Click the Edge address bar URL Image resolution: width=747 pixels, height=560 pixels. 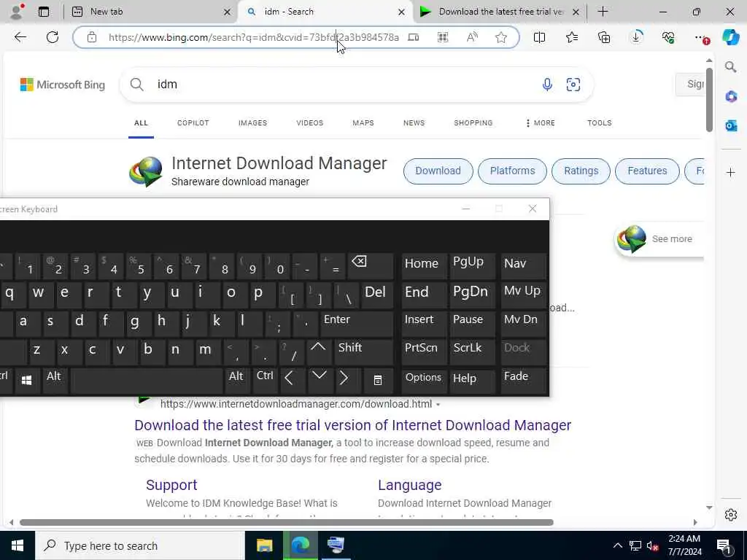pos(253,37)
